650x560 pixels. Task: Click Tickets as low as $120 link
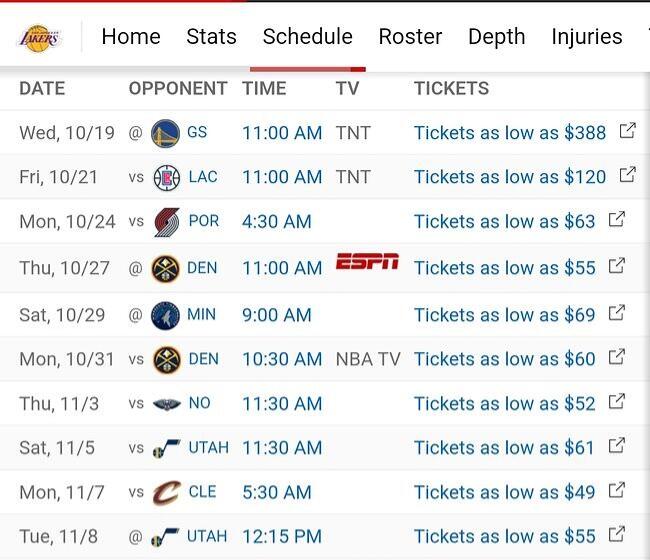pos(510,177)
